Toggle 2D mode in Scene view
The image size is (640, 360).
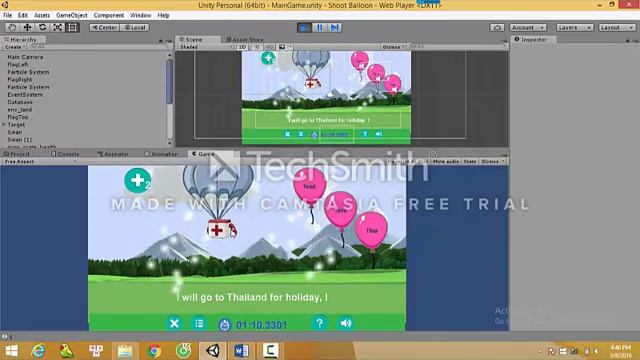click(242, 47)
